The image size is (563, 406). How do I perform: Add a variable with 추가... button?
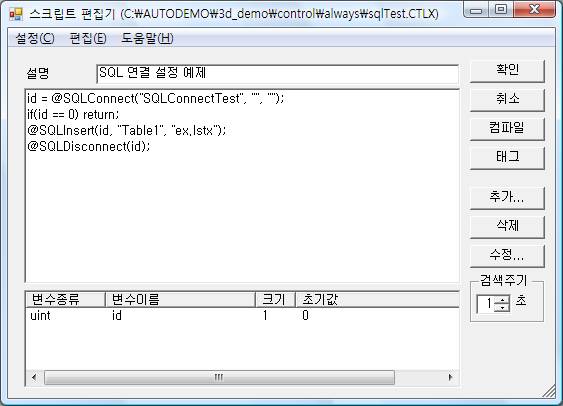(x=507, y=198)
